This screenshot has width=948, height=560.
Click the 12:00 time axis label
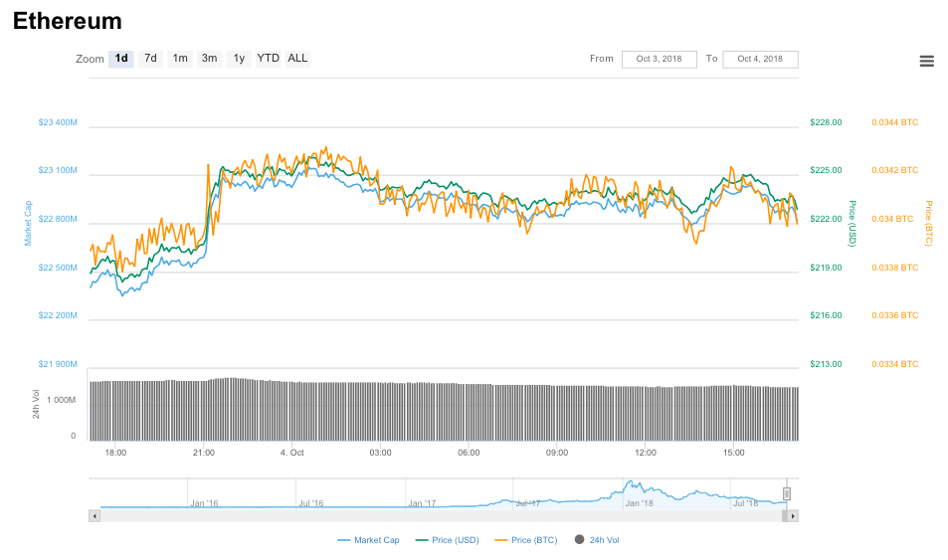[646, 453]
